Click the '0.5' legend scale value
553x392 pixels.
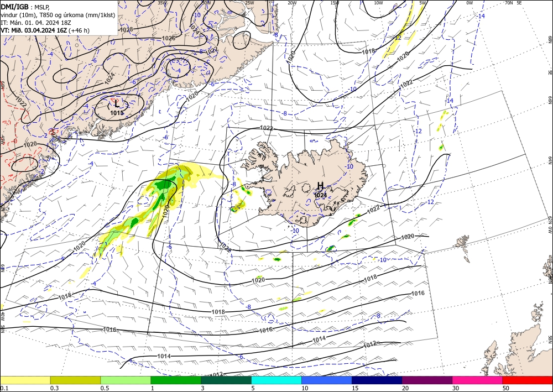[105, 388]
